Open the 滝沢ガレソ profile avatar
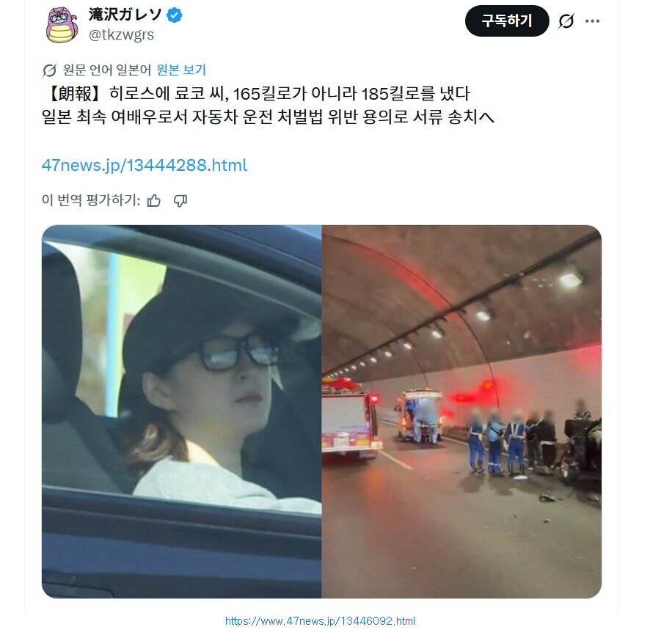Screen dimensions: 672x638 pyautogui.click(x=62, y=24)
